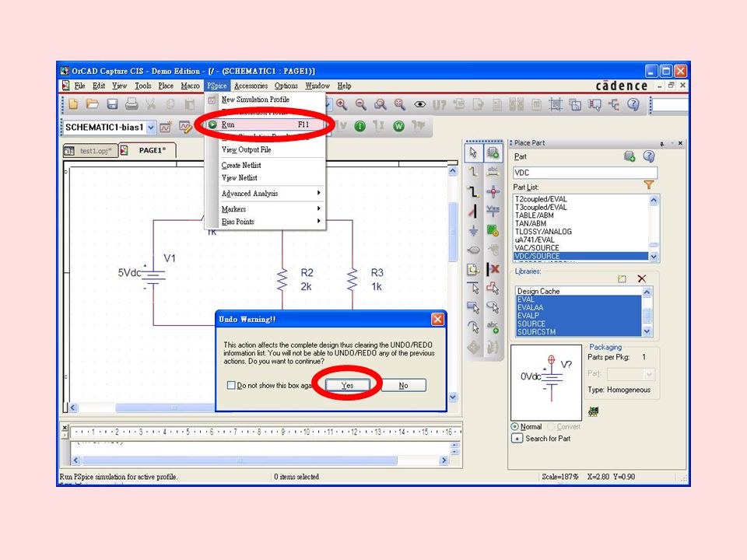
Task: Click the Zoom In magnifier icon
Action: coord(341,104)
